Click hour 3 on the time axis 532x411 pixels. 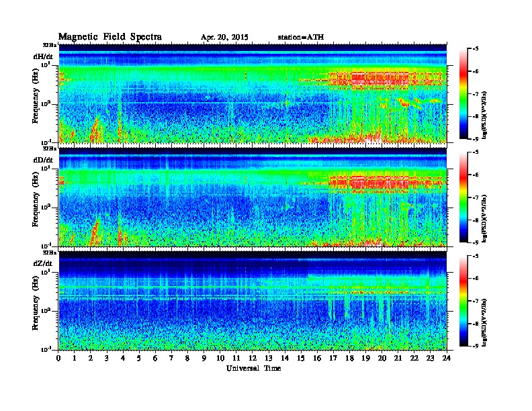point(107,358)
